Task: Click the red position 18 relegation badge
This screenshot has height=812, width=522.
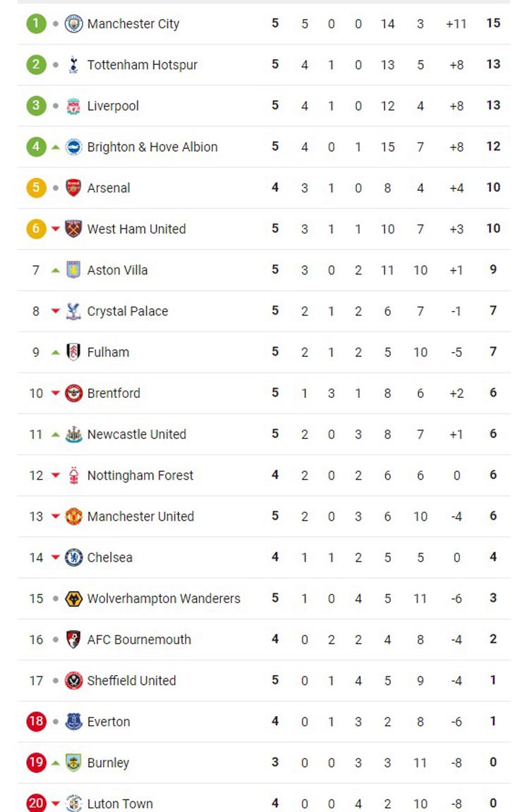Action: [36, 721]
